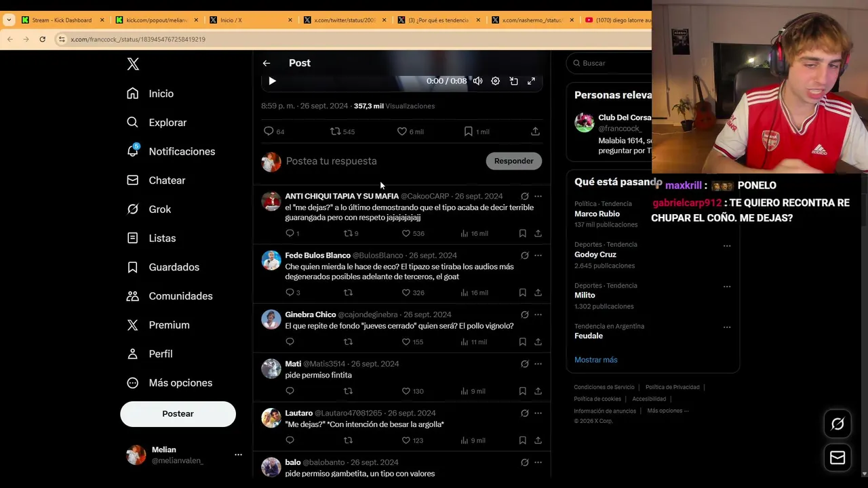The image size is (868, 488).
Task: Share the main post
Action: click(x=535, y=131)
